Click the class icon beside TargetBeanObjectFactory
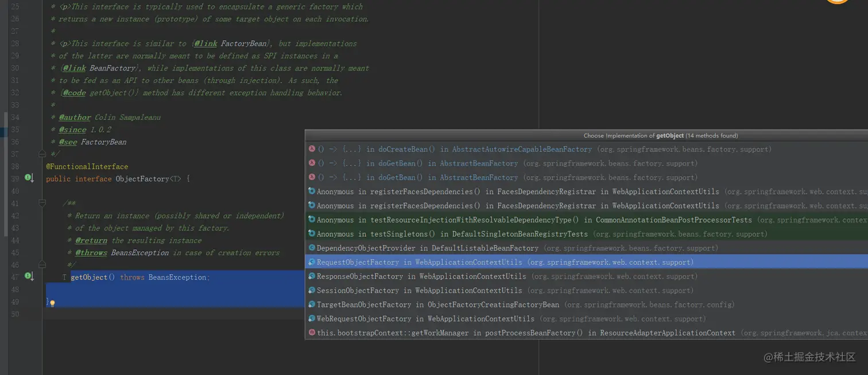The image size is (868, 375). [312, 304]
